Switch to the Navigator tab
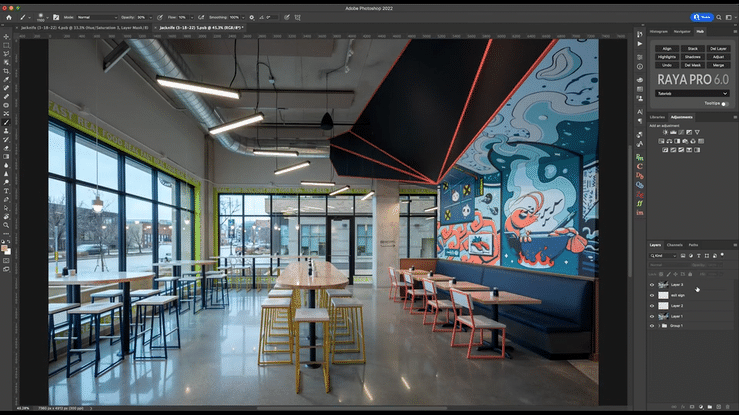Viewport: 739px width, 415px height. point(682,32)
